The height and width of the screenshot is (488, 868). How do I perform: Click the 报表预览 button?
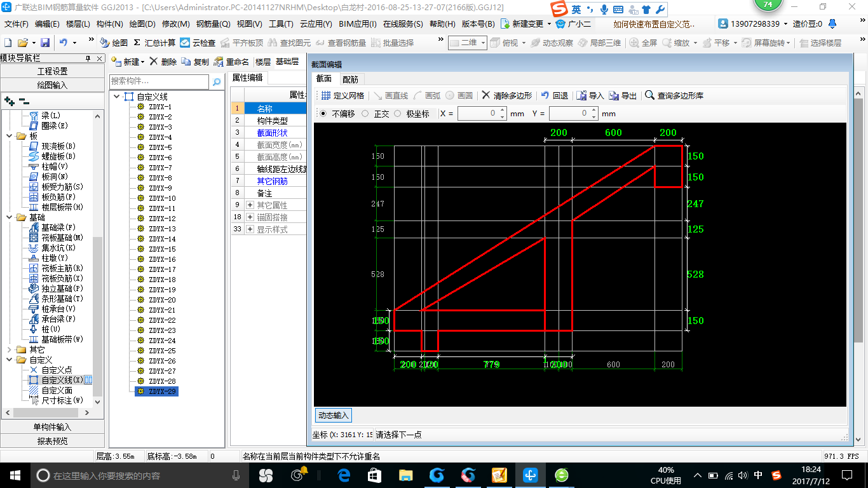pyautogui.click(x=52, y=441)
